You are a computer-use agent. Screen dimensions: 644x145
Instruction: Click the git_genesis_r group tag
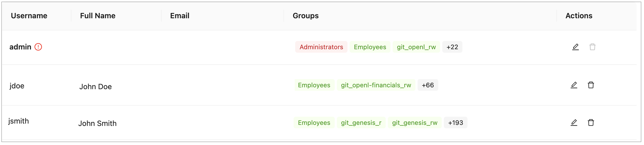coord(361,123)
